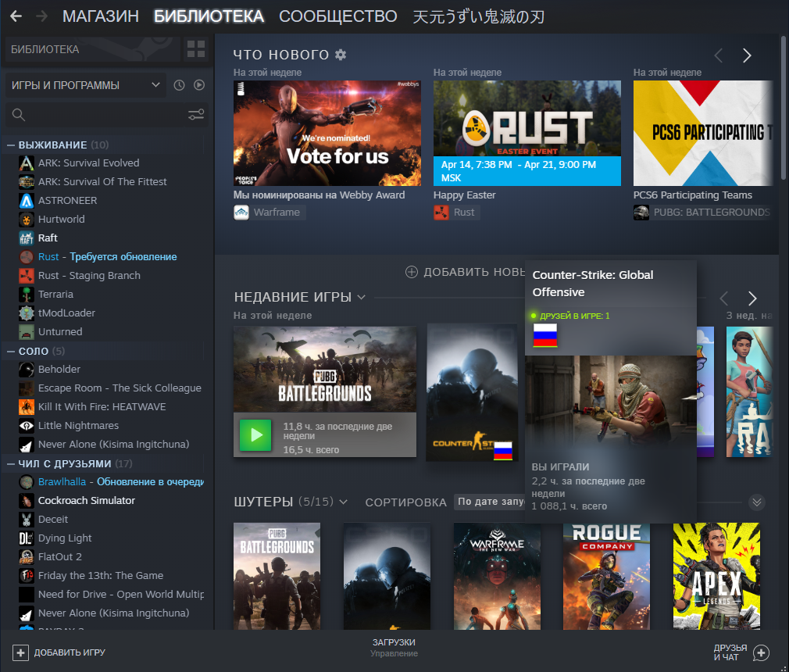Click the Beholder game icon
The image size is (789, 672).
pyautogui.click(x=26, y=370)
